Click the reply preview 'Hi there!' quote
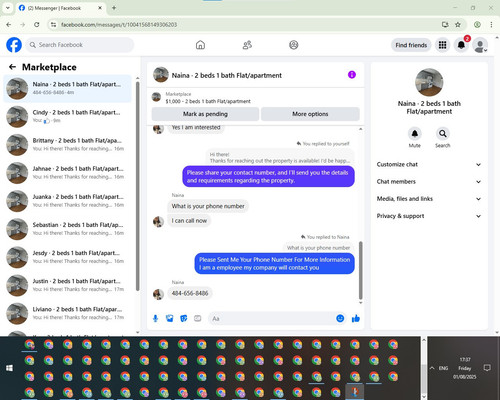This screenshot has height=400, width=500. 280,157
